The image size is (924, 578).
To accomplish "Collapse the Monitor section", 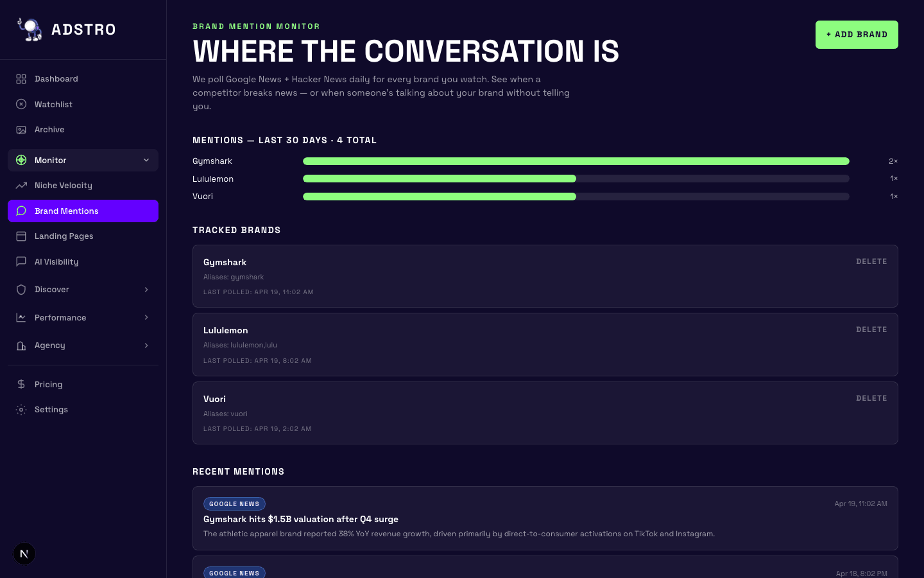I will (146, 160).
